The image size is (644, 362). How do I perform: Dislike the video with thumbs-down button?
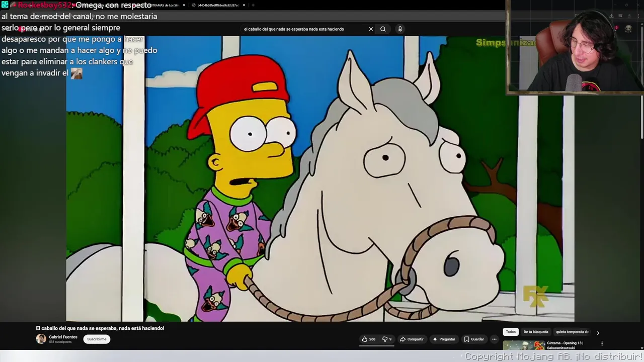click(387, 339)
